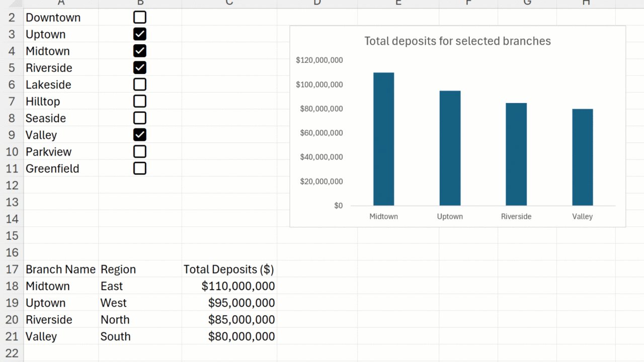The width and height of the screenshot is (644, 362).
Task: Click the Riverside bar in the chart
Action: [516, 154]
